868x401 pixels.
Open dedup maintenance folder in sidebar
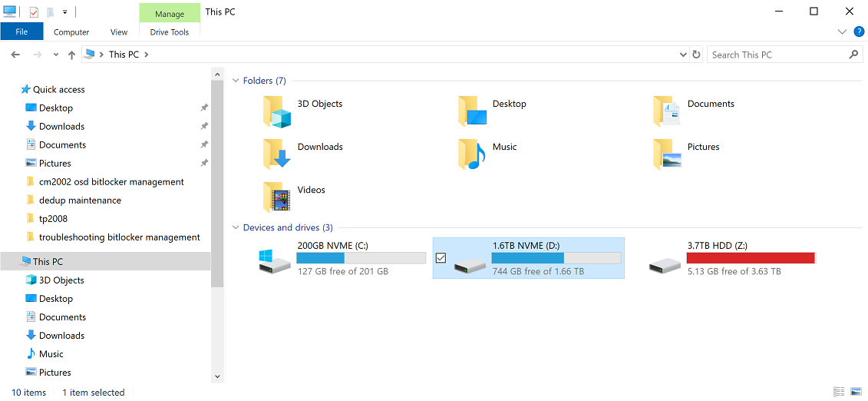pyautogui.click(x=80, y=200)
